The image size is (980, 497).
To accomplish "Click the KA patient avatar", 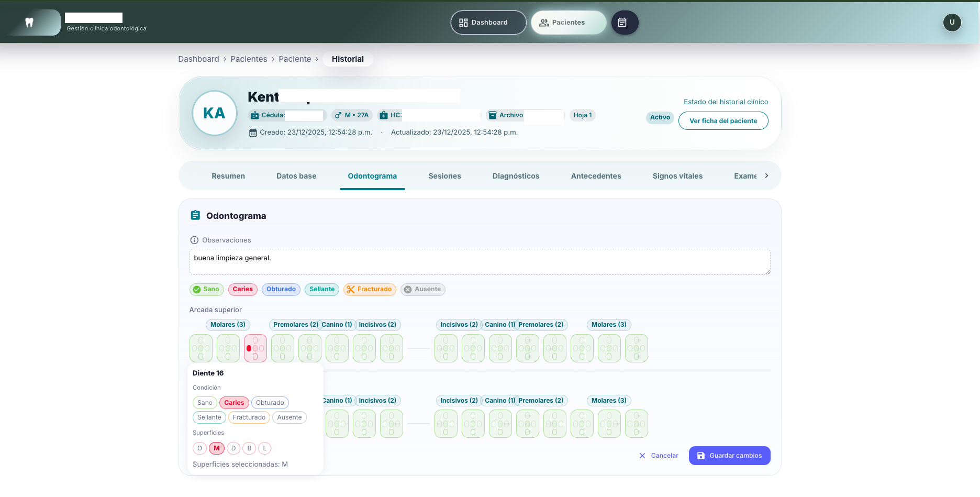I will pyautogui.click(x=214, y=113).
